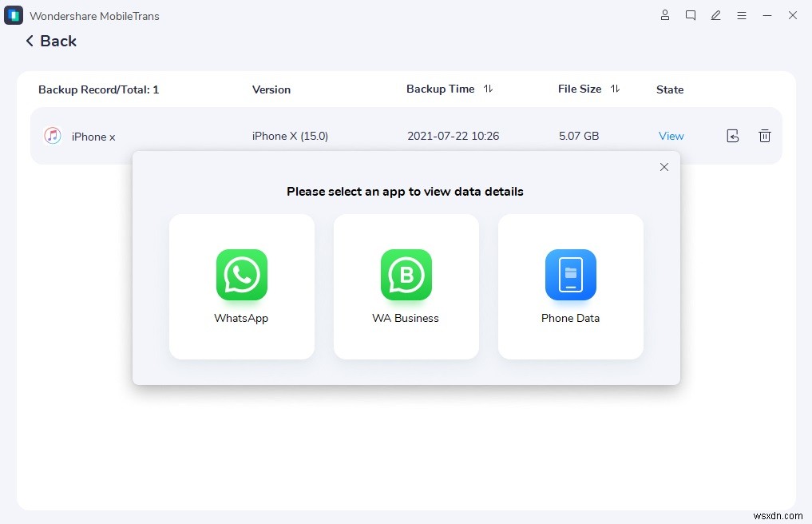Screen dimensions: 812x524
Task: Click the Phone Data card
Action: click(x=570, y=287)
